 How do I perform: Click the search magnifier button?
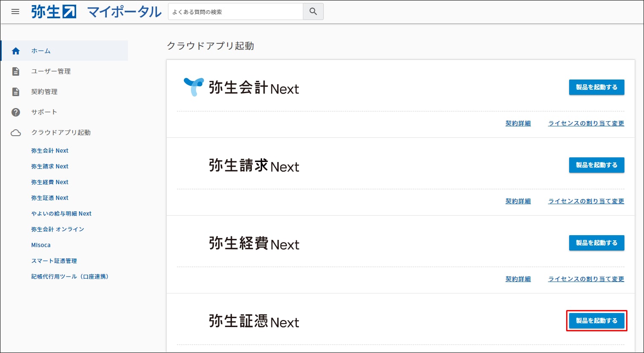point(313,11)
